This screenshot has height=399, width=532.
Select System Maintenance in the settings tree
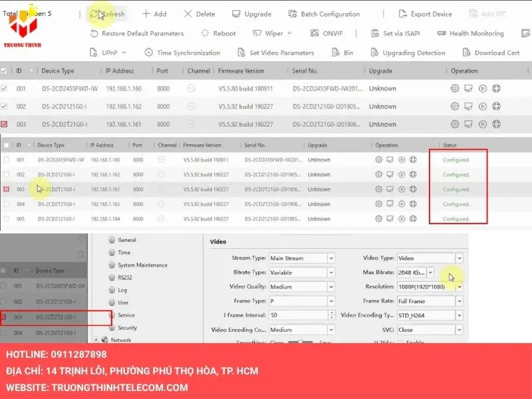142,265
